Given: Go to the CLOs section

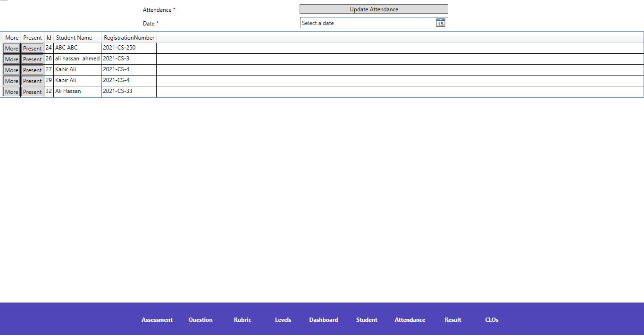Looking at the screenshot, I should coord(492,320).
